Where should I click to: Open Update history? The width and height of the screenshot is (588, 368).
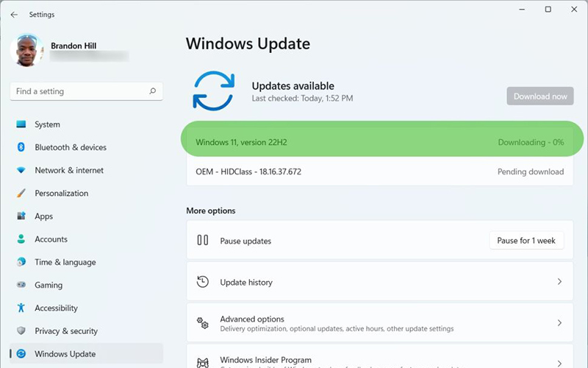[379, 281]
